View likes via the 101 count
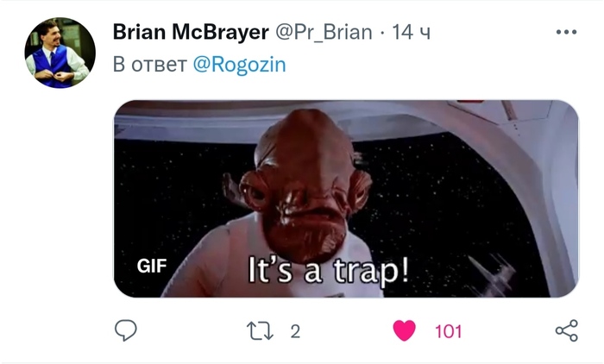 click(x=448, y=331)
